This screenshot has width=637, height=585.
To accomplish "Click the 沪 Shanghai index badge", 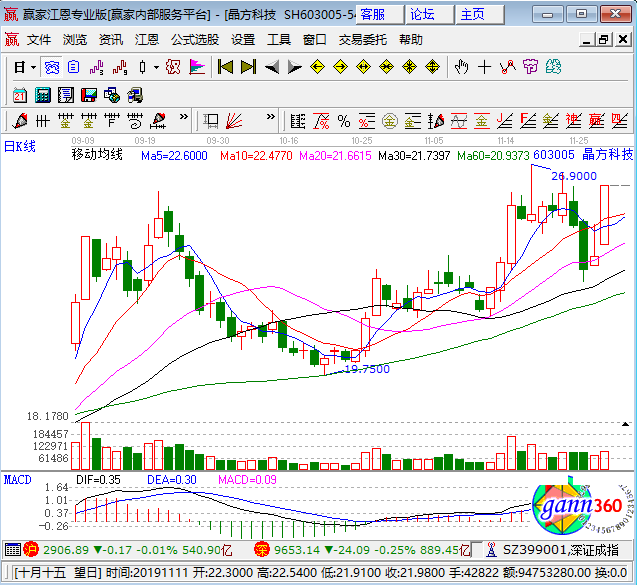I will pyautogui.click(x=31, y=550).
